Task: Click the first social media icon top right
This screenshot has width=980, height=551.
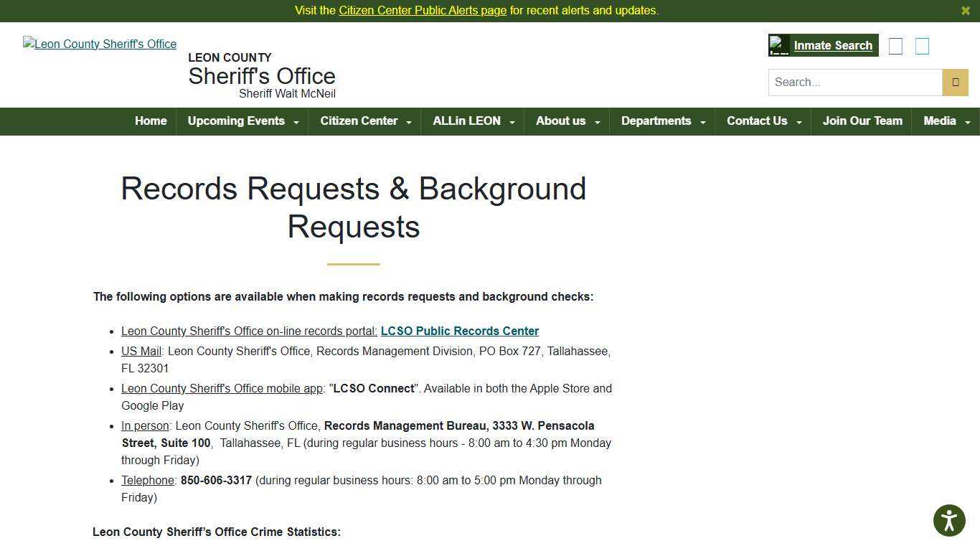Action: (895, 45)
